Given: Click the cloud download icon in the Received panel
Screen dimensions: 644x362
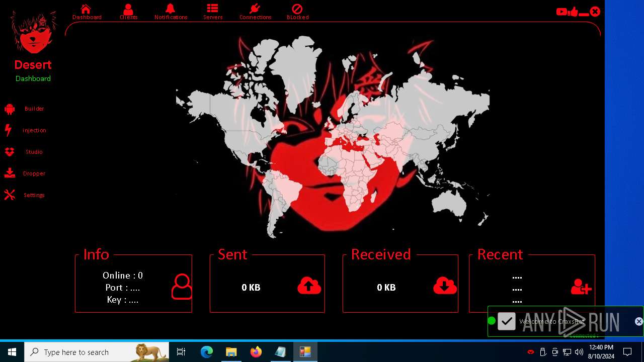Looking at the screenshot, I should pos(445,286).
